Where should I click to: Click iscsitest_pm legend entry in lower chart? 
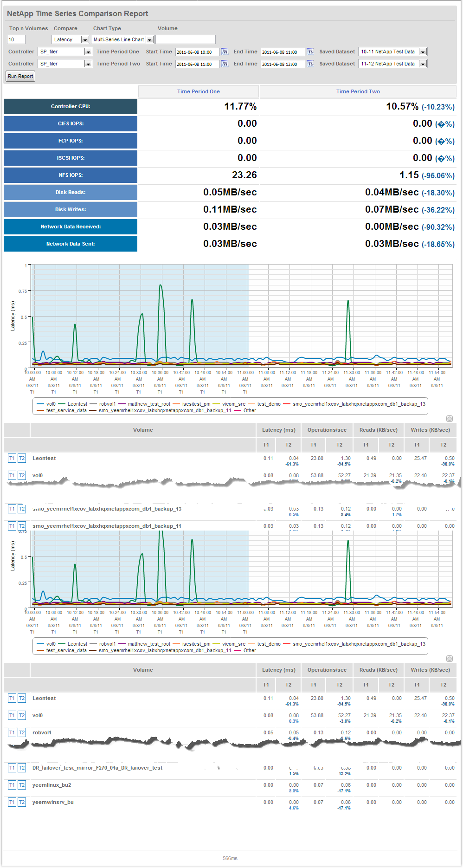tap(191, 644)
